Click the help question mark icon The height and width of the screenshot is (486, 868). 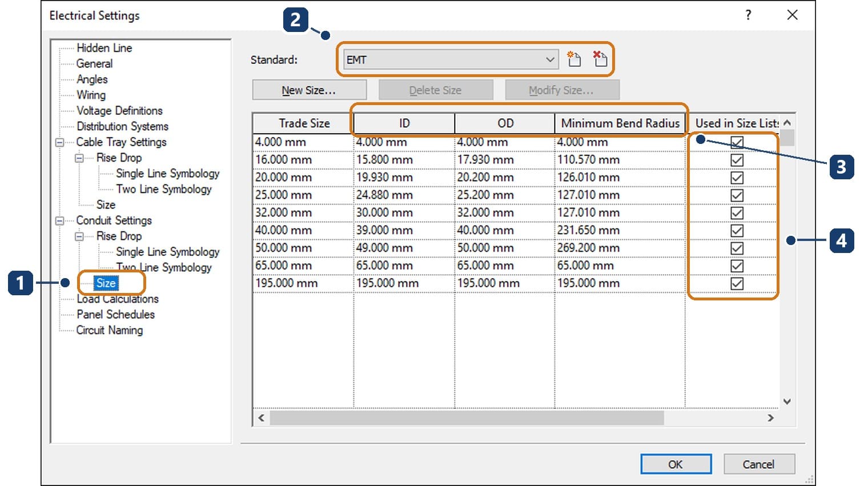pos(748,15)
